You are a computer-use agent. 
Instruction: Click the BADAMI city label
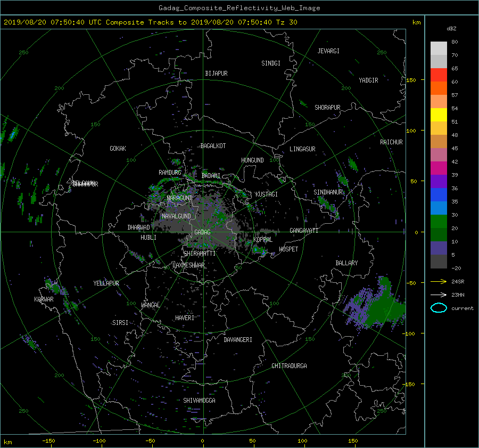tap(211, 176)
